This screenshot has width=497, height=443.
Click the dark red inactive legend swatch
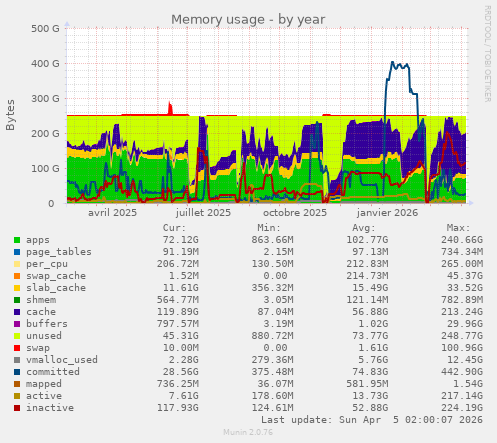pyautogui.click(x=17, y=408)
